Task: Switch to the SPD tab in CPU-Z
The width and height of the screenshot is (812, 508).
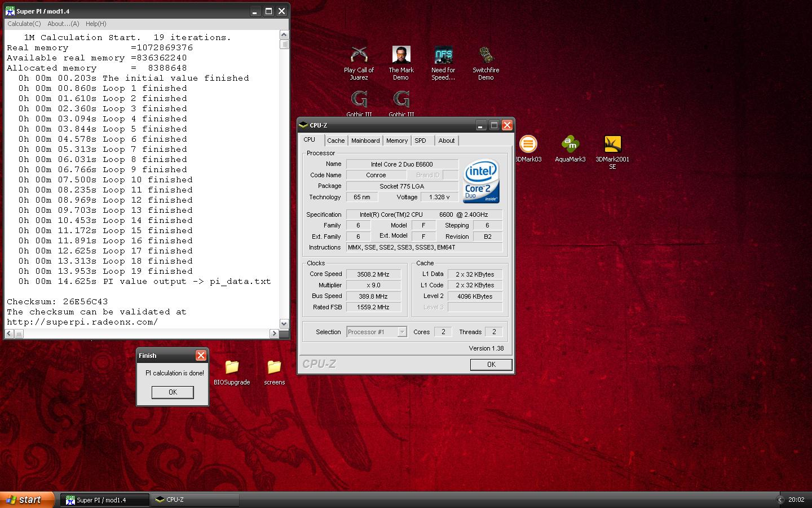Action: pyautogui.click(x=421, y=141)
